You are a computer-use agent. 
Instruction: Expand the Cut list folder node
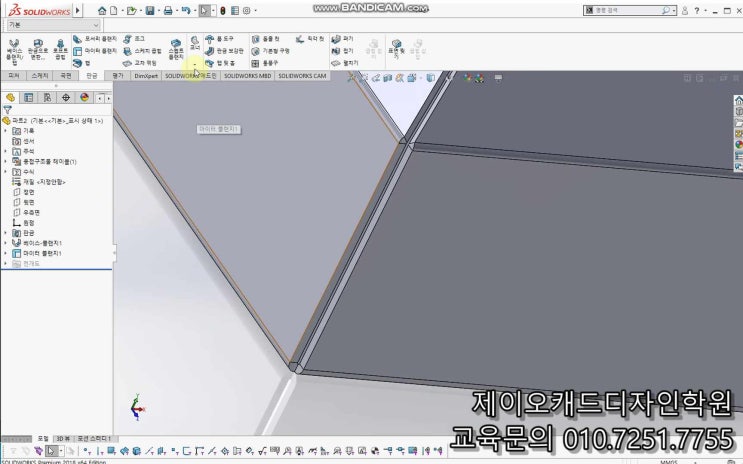pyautogui.click(x=5, y=162)
